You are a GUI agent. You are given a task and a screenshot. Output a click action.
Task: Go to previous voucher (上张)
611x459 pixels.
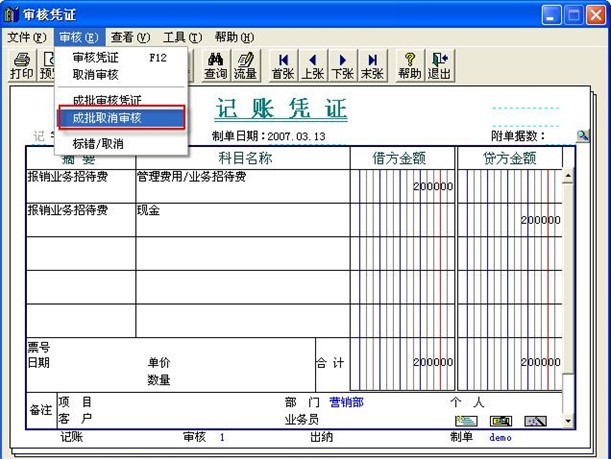[313, 65]
